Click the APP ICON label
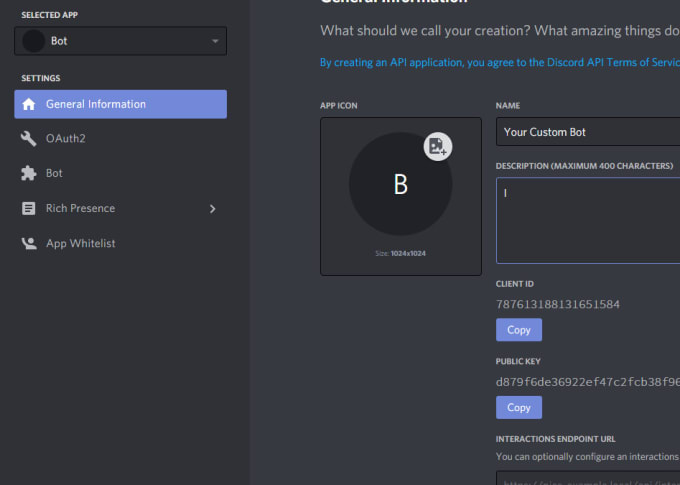Image resolution: width=680 pixels, height=485 pixels. tap(339, 105)
